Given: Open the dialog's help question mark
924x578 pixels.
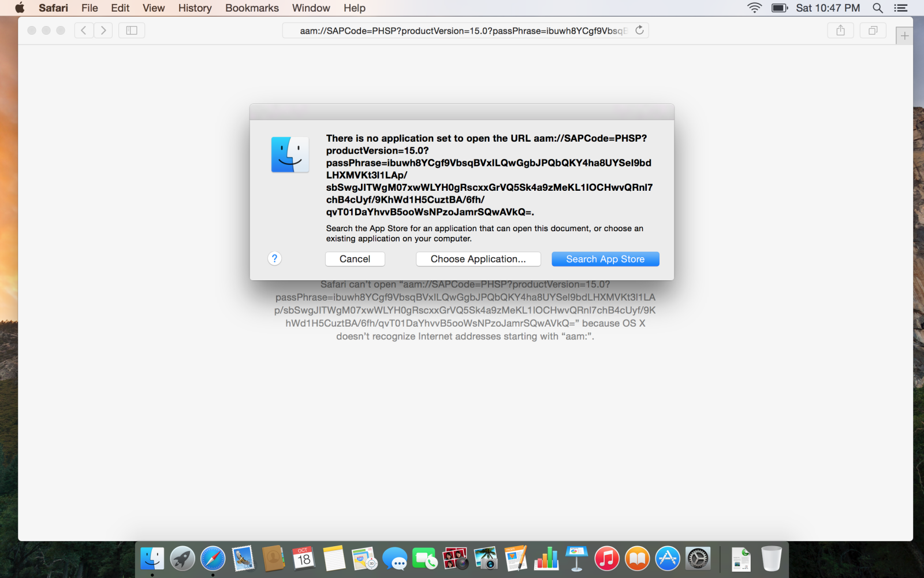Looking at the screenshot, I should (275, 258).
